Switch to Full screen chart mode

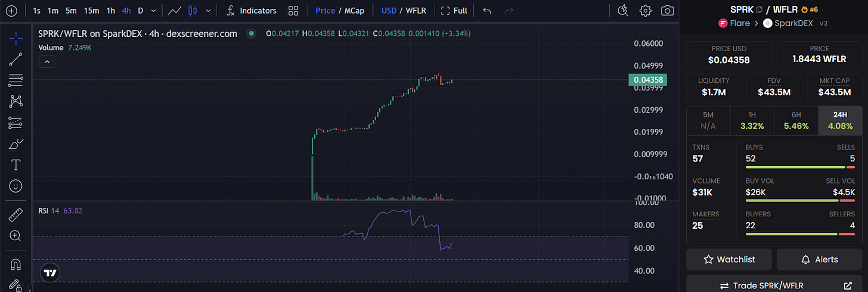pos(454,11)
